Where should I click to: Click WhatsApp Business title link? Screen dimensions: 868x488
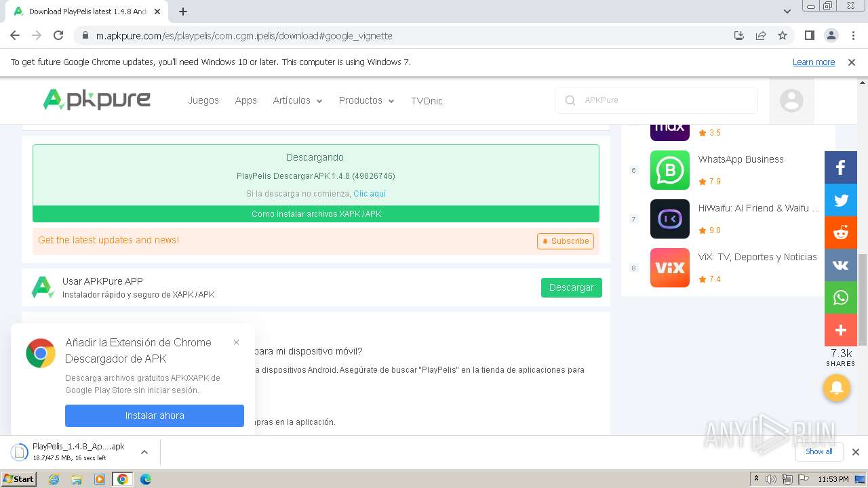pyautogui.click(x=741, y=159)
